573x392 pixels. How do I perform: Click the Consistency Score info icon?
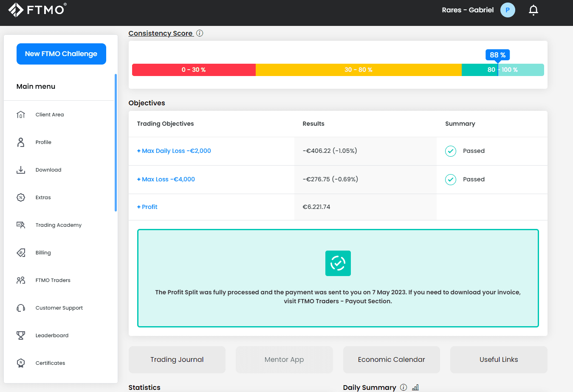(200, 33)
